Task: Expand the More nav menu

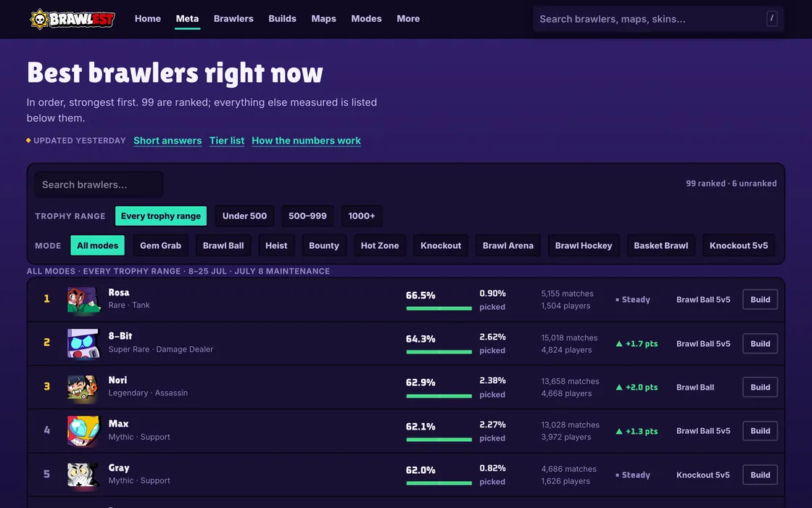Action: (408, 19)
